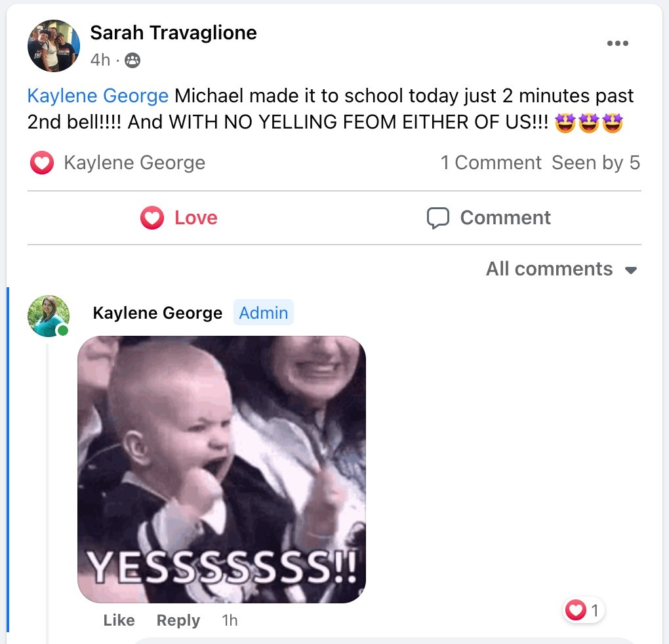Viewport: 669px width, 644px height.
Task: Click Sarah Travaglione's profile picture
Action: click(x=54, y=46)
